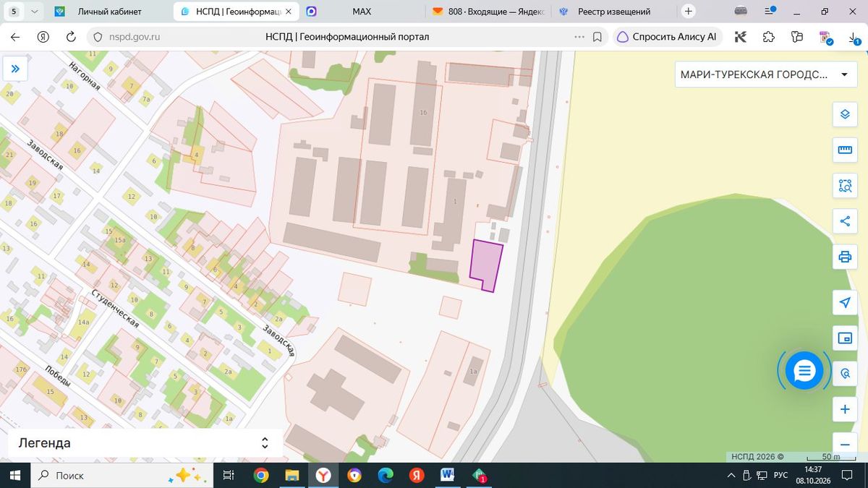Screen dimensions: 868x488
Task: Select the ruler measurement tool
Action: [x=844, y=150]
